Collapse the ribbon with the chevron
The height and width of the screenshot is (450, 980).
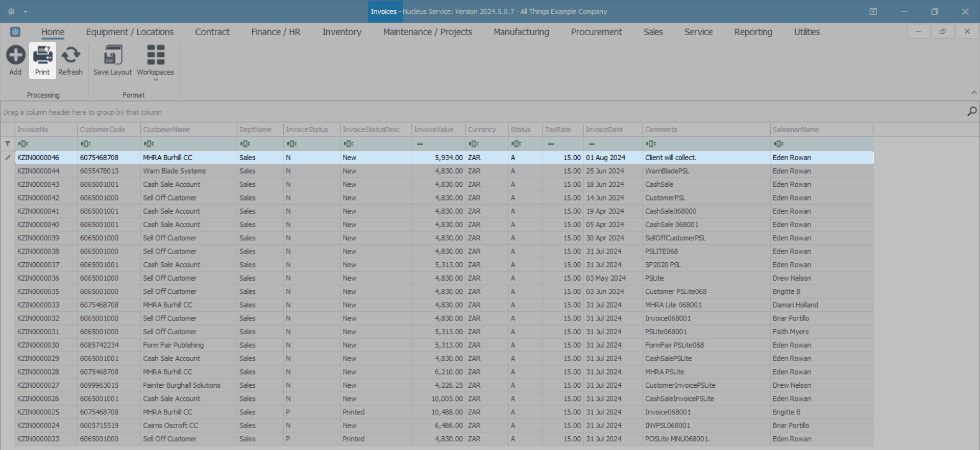[x=974, y=93]
